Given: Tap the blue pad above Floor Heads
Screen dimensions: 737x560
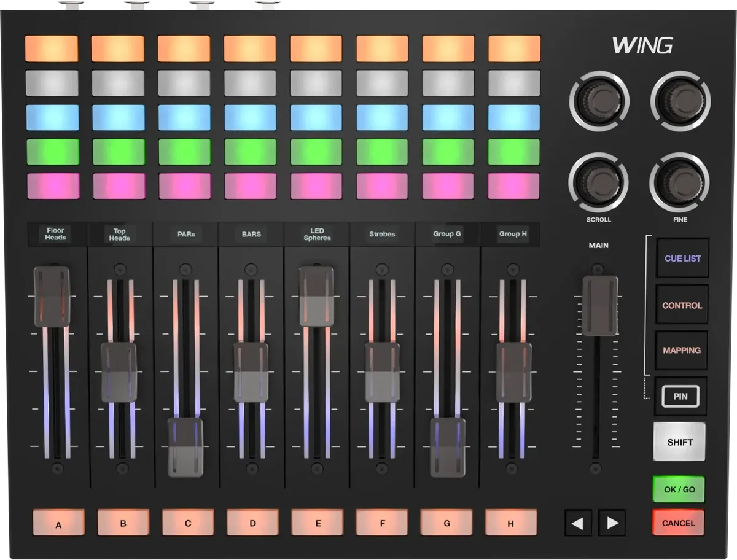Looking at the screenshot, I should (x=52, y=117).
